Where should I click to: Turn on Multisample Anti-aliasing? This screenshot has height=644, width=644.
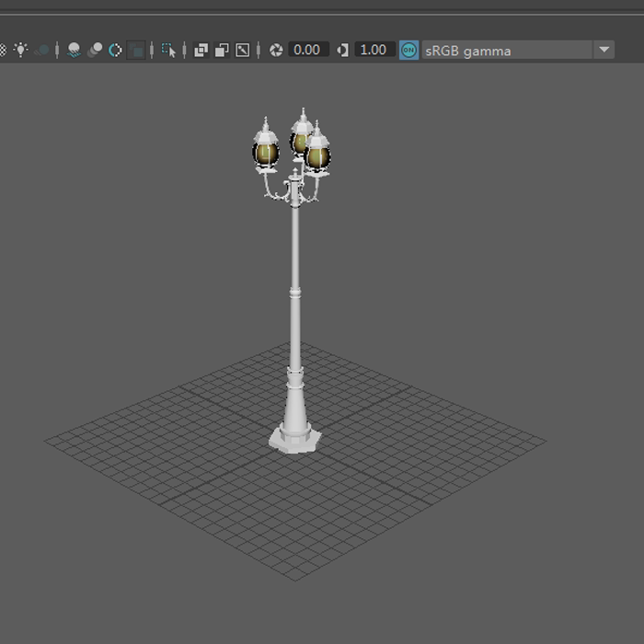coord(115,50)
